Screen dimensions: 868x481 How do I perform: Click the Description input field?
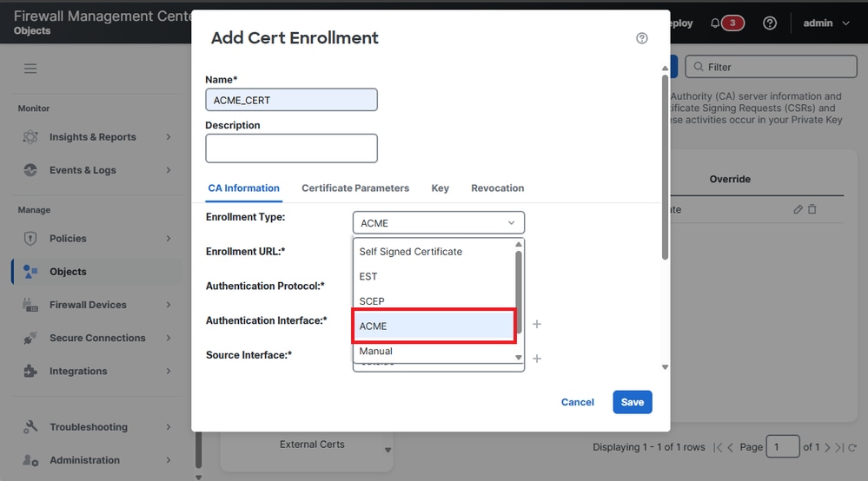(x=291, y=148)
